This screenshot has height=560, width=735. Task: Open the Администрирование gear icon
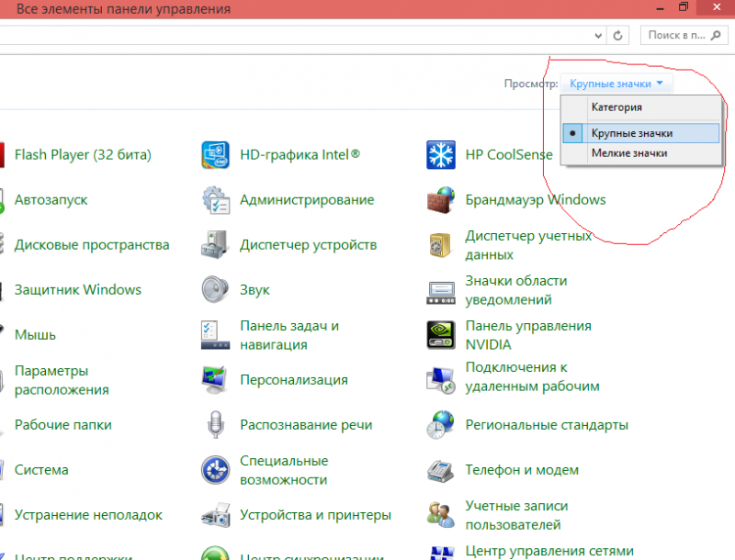pyautogui.click(x=216, y=200)
